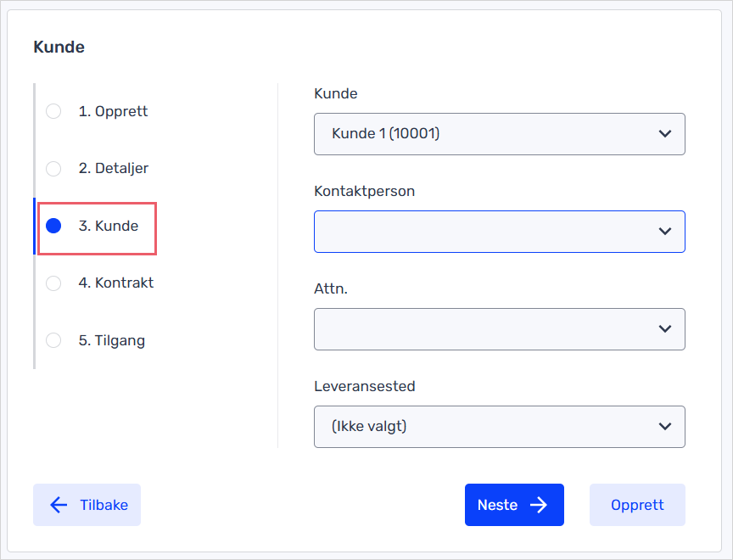Click chevron icon in Kontaktperson dropdown
Viewport: 733px width, 560px height.
tap(665, 232)
